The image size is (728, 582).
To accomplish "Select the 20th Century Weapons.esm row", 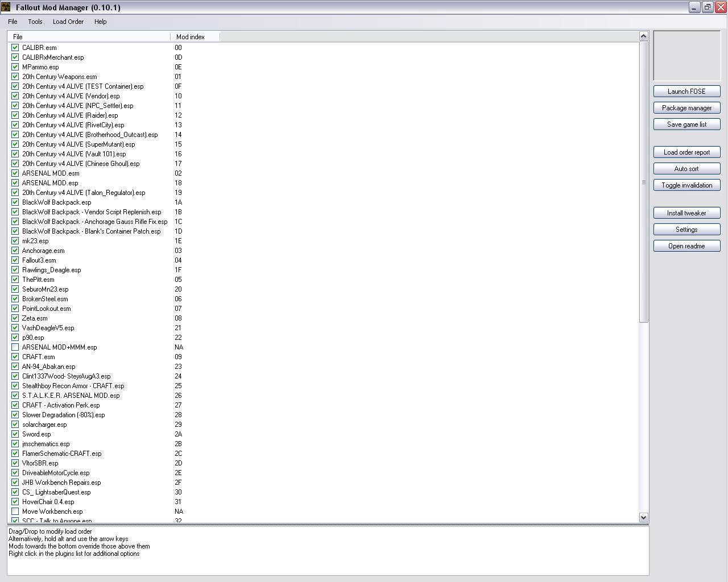I will 59,77.
